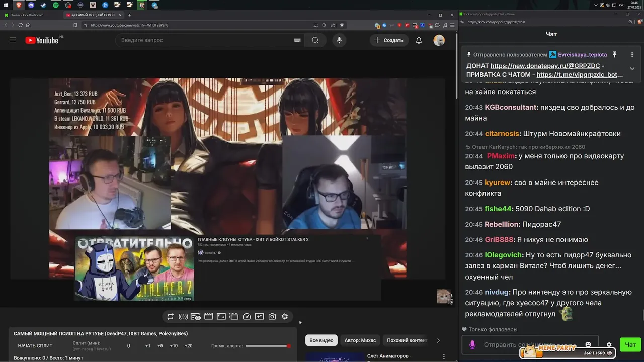Click chat username KGBconsultant
Screen dimensions: 644x362
pyautogui.click(x=511, y=107)
